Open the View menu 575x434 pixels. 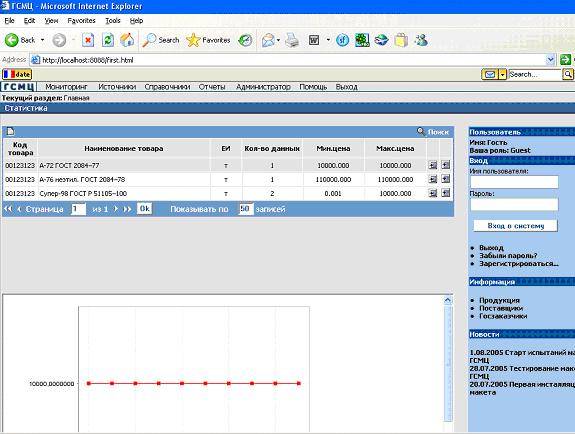(51, 21)
